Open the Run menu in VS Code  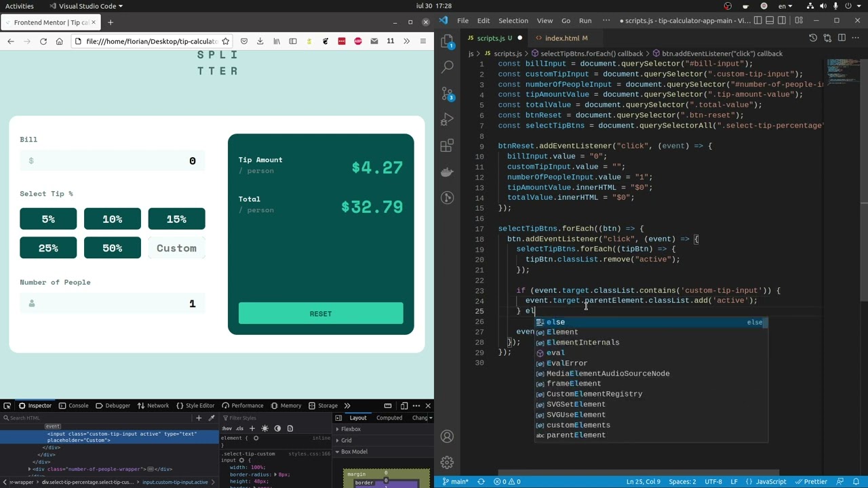tap(585, 21)
